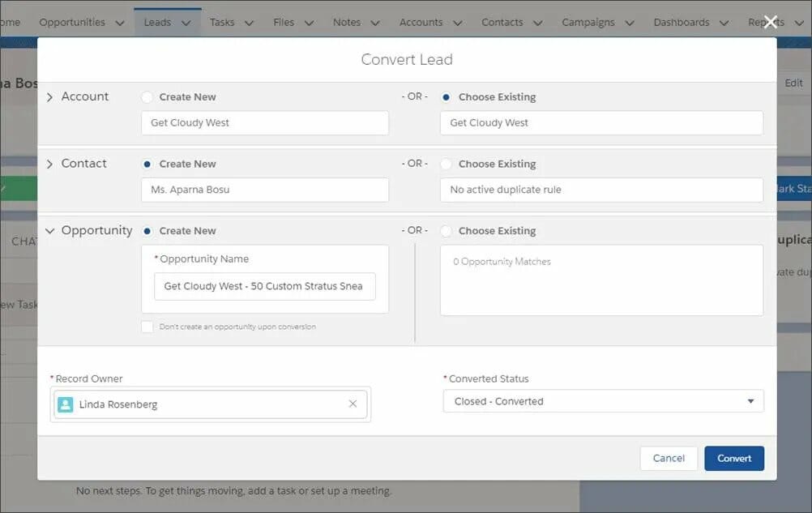This screenshot has width=812, height=513.
Task: Click Edit button behind the dialog
Action: (793, 83)
